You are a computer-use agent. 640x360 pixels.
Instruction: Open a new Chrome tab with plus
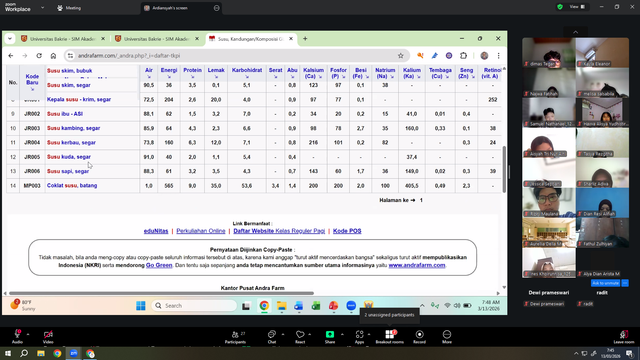point(305,39)
